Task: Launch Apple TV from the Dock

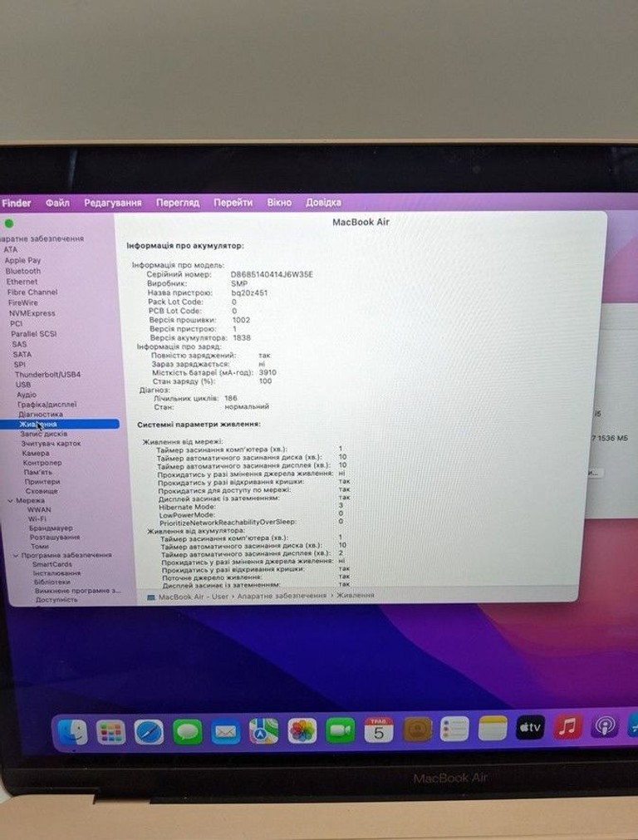Action: click(x=530, y=728)
